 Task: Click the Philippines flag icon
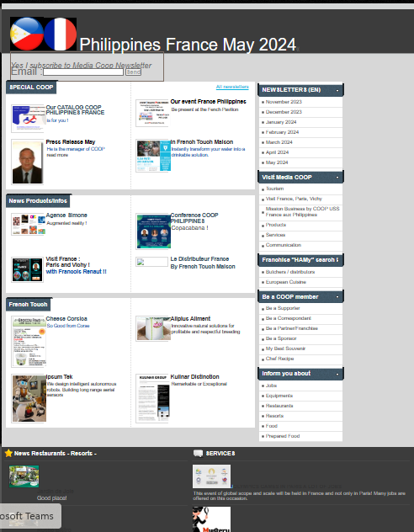(x=27, y=34)
